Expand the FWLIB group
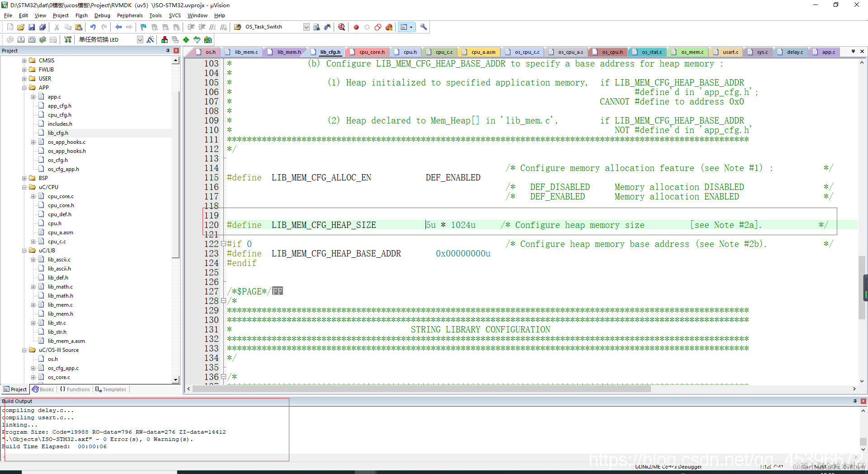Viewport: 868px width, 474px height. [x=24, y=70]
